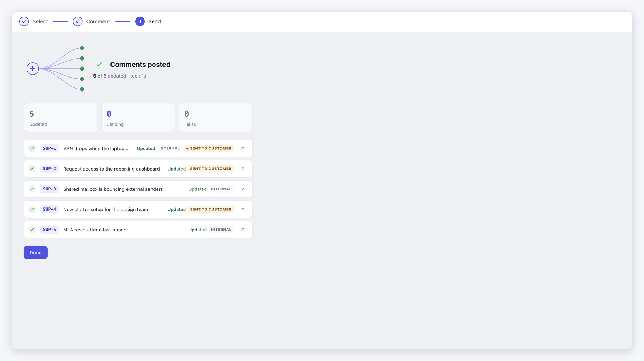Viewport: 644px width, 361px height.
Task: Click the plus circle in the fan-out graphic
Action: pyautogui.click(x=33, y=69)
